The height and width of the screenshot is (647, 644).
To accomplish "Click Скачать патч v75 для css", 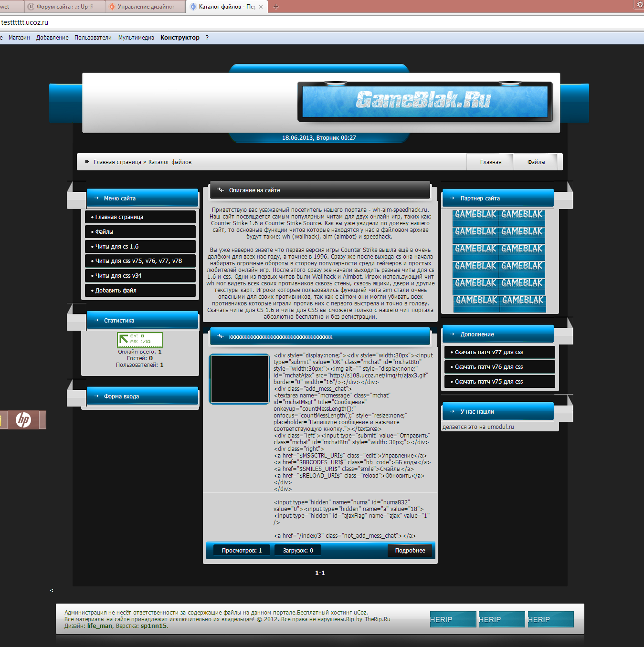I will pos(500,382).
